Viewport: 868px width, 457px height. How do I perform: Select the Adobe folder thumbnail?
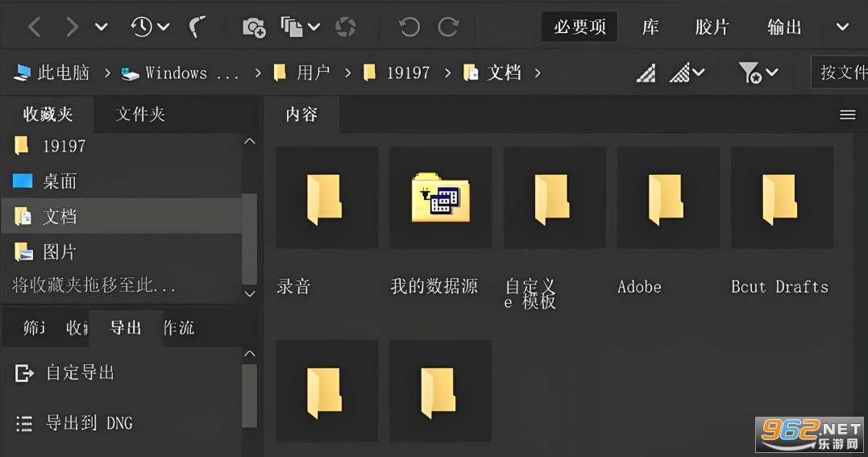668,197
